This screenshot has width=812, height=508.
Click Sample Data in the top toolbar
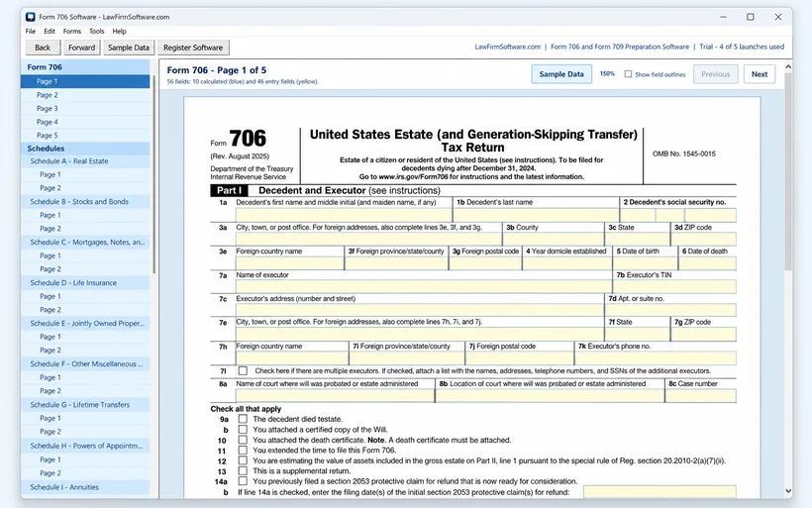click(129, 48)
